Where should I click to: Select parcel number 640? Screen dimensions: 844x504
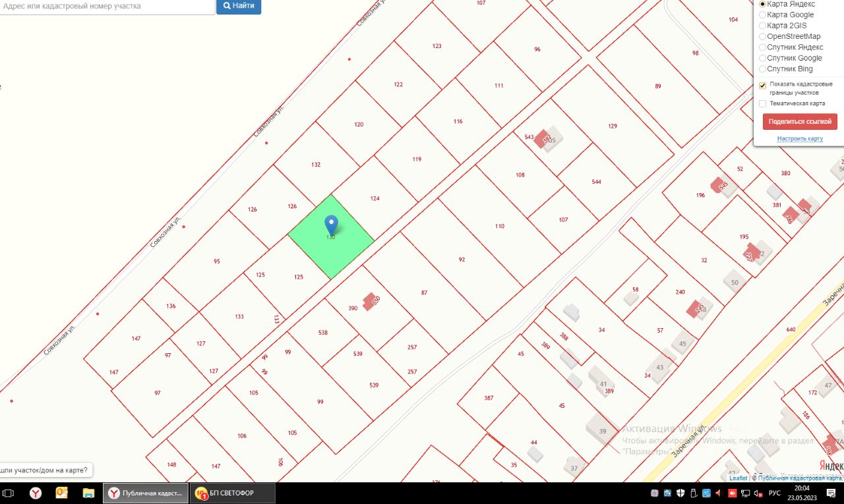click(x=791, y=329)
